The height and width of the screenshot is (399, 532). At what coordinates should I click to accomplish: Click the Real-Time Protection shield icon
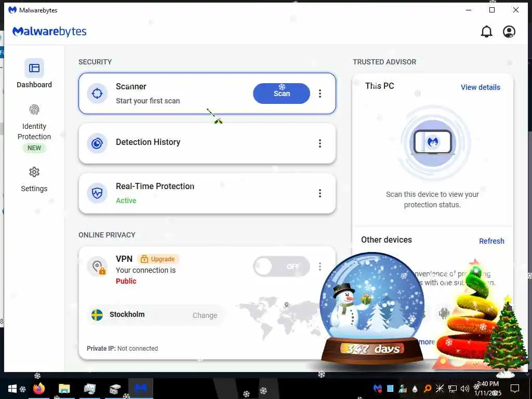click(x=97, y=193)
